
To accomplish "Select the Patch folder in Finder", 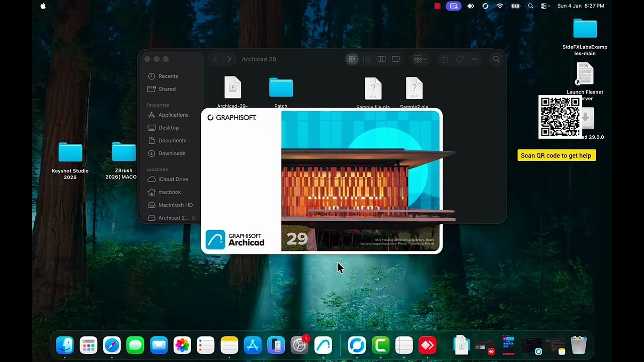I will point(281,87).
